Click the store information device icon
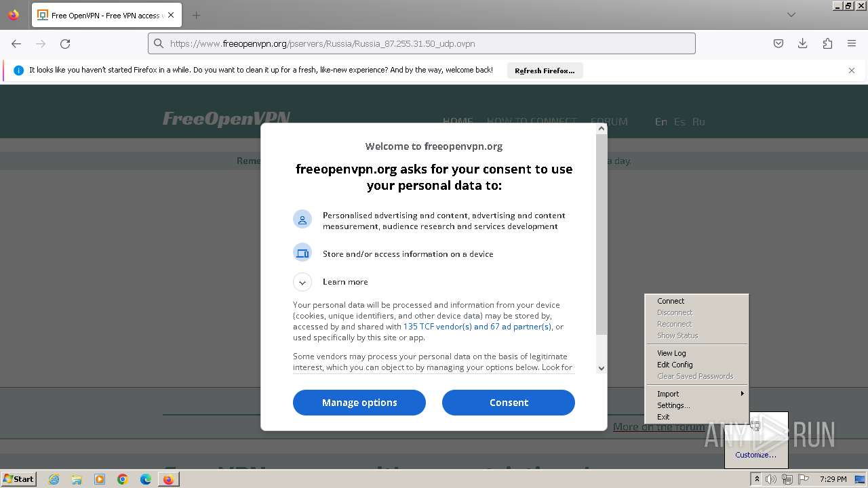 (x=302, y=253)
